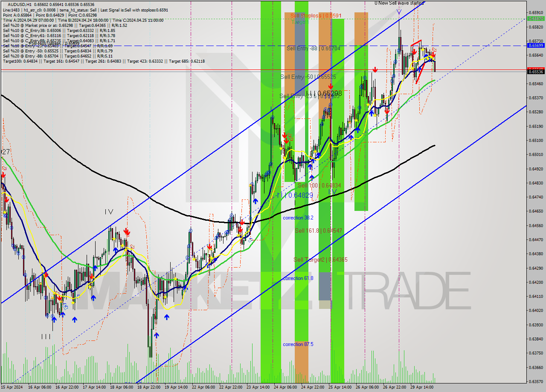Click the AUDUSD,H1 symbol title
The width and height of the screenshot is (546, 392).
coord(19,4)
